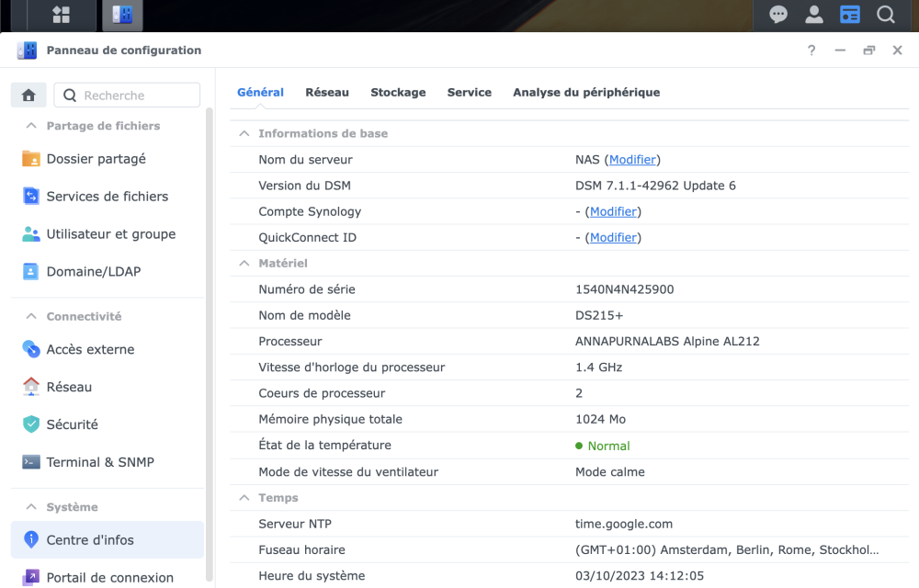The image size is (919, 588).
Task: Open the Réseau house icon in sidebar
Action: tap(31, 387)
